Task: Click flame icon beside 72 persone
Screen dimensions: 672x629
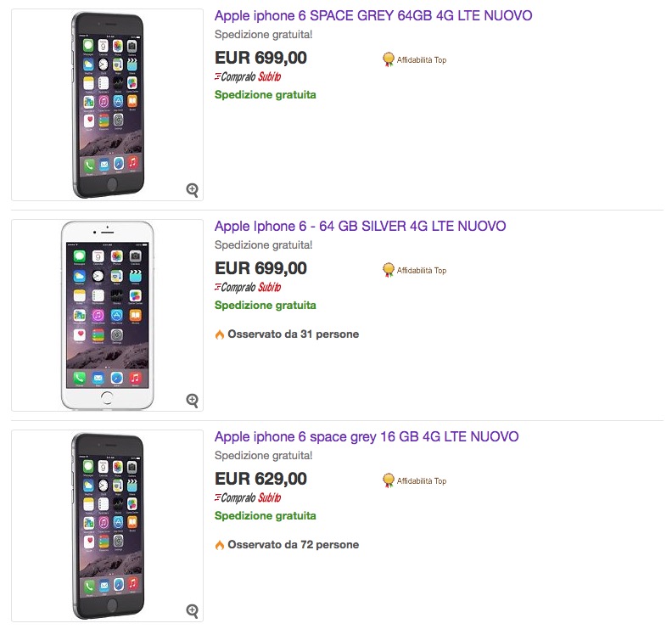Action: tap(220, 545)
